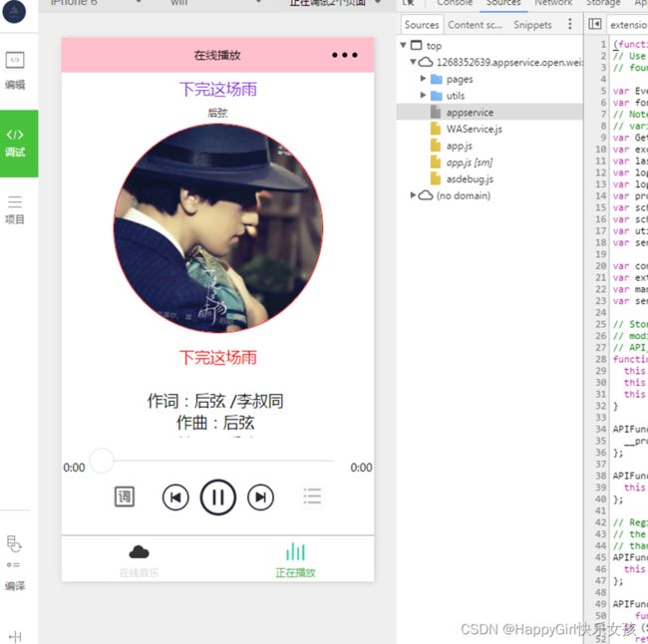Switch to Console devtools tab
This screenshot has height=644, width=648.
pos(455,3)
